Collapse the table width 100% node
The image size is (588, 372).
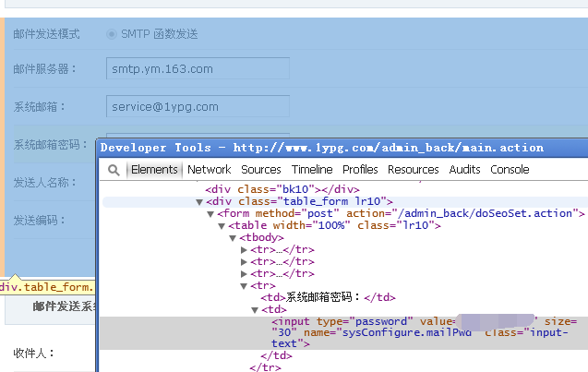222,226
